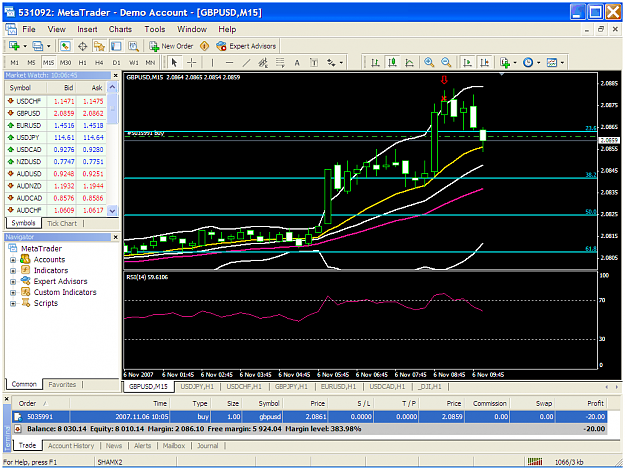Select the text label 'T' tool

pyautogui.click(x=314, y=63)
